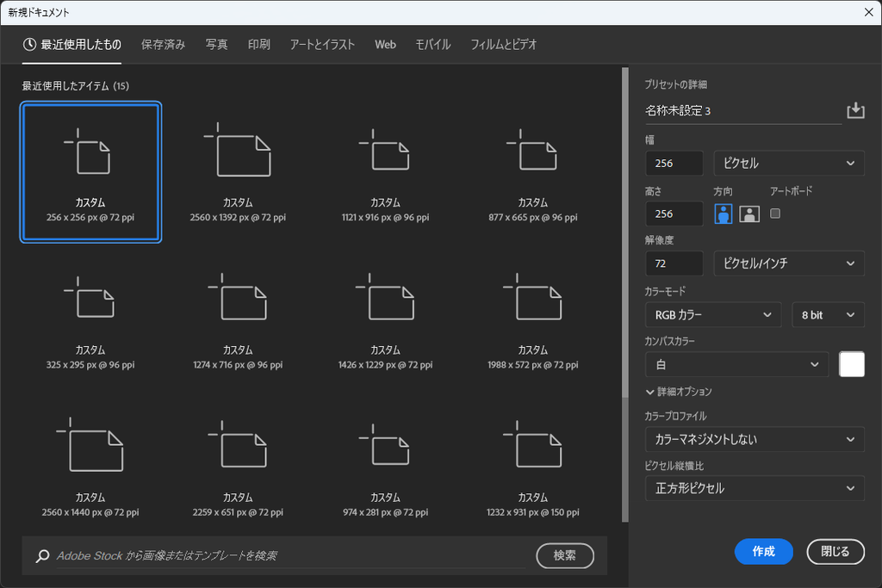The image size is (882, 588).
Task: Click the 解像度 field showing 72
Action: [x=674, y=263]
